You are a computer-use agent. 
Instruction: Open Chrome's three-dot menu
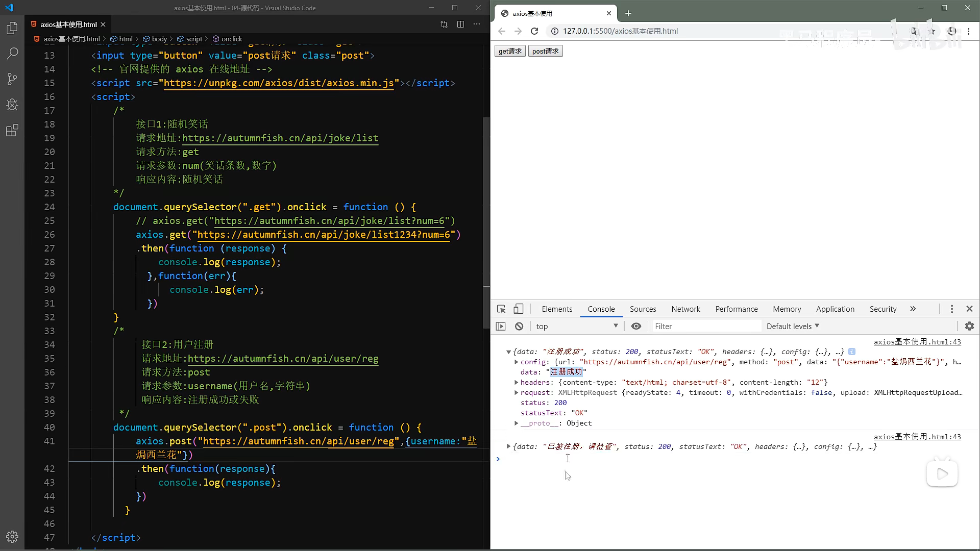tap(968, 31)
